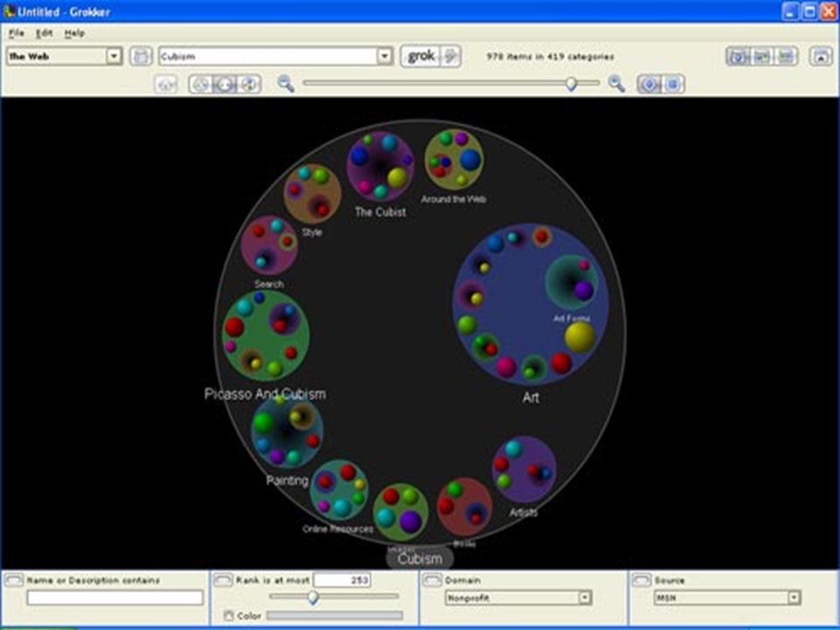Screen dimensions: 840x630
Task: Click the gray Color range bar
Action: click(335, 616)
